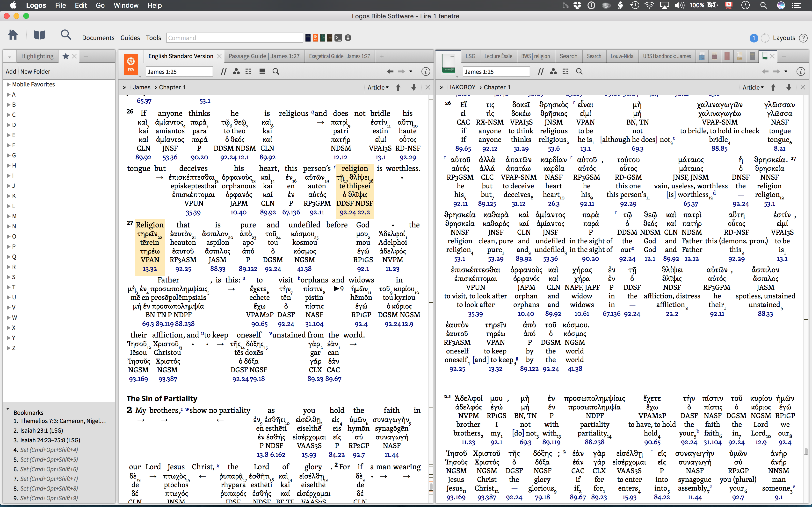Viewport: 812px width, 507px height.
Task: Switch to Passage Guide James 1:27 tab
Action: tap(264, 56)
